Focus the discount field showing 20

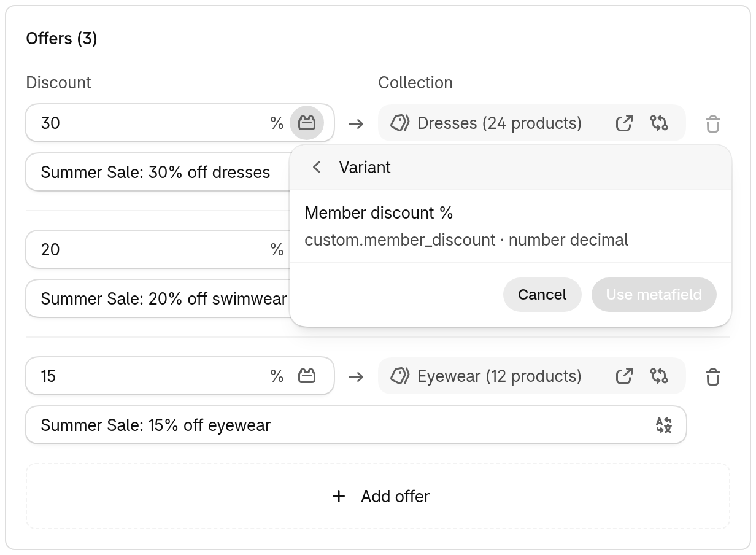(157, 249)
